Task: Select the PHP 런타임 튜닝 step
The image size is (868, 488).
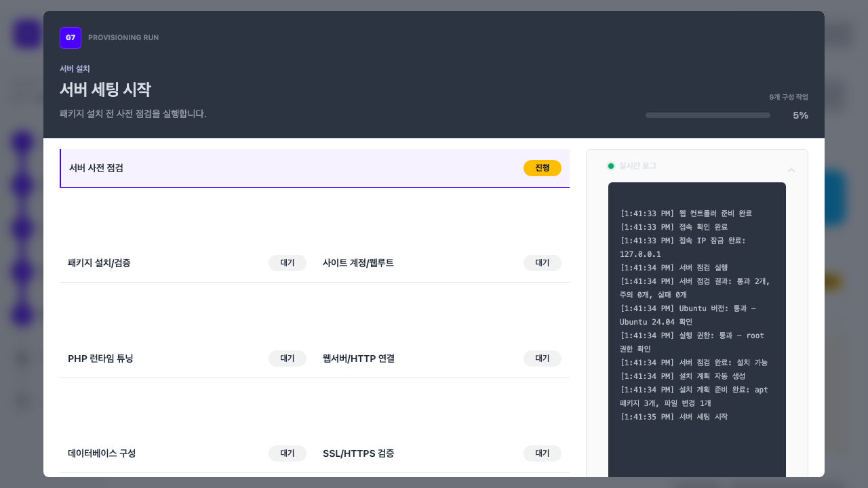Action: tap(187, 359)
